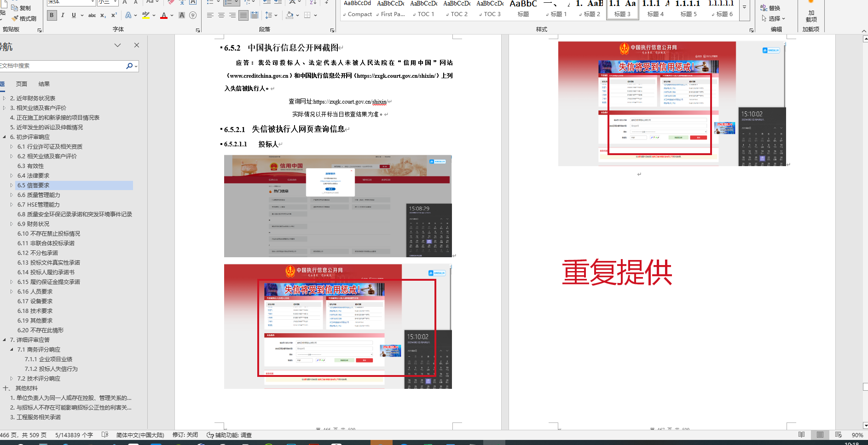The height and width of the screenshot is (445, 868).
Task: Toggle justify alignment
Action: point(243,15)
